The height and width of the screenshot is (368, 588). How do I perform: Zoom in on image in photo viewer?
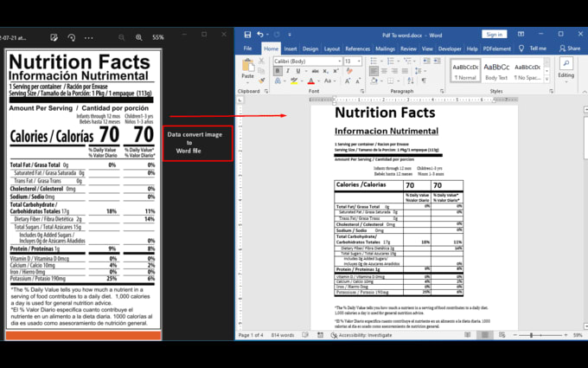(x=138, y=37)
